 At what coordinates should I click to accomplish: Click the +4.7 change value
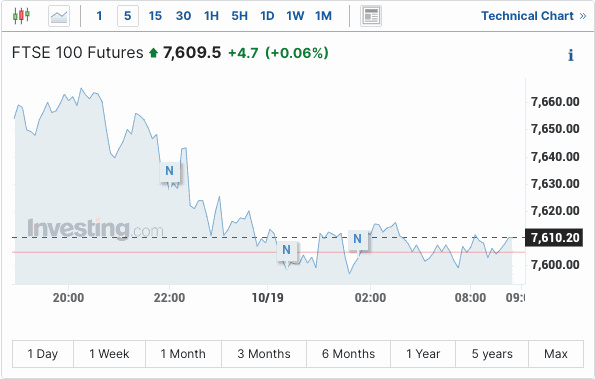pyautogui.click(x=243, y=53)
